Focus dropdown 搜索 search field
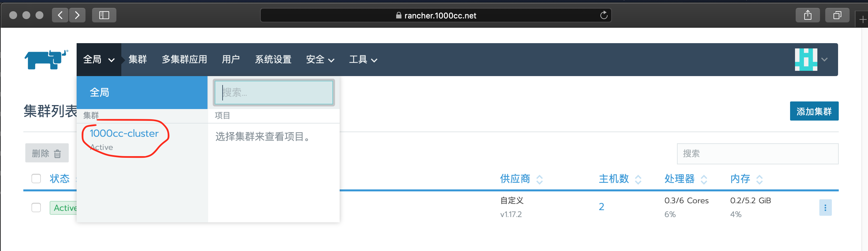 click(x=274, y=93)
